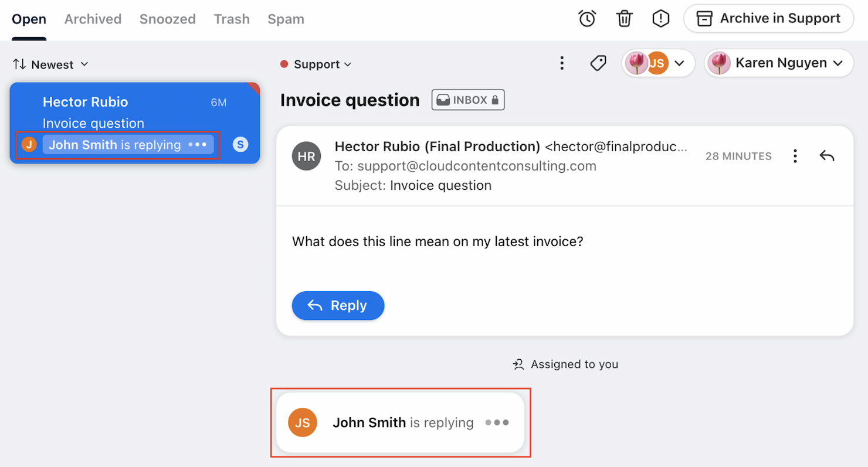Click John Smith is replying indicator below message

(400, 422)
